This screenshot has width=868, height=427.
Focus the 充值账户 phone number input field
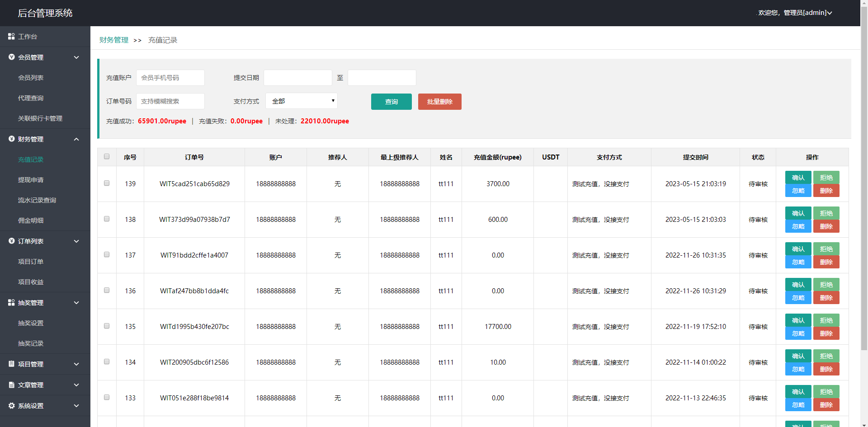click(x=170, y=78)
